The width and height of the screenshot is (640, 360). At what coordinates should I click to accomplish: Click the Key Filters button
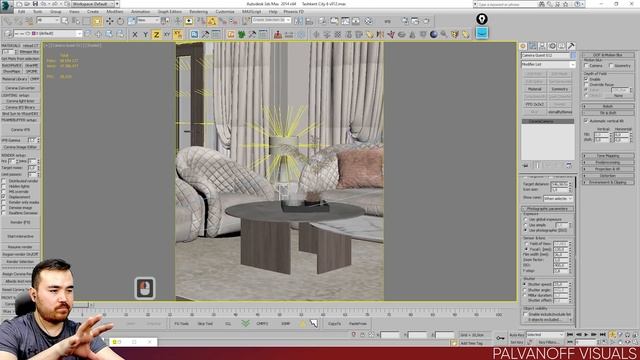(x=548, y=342)
